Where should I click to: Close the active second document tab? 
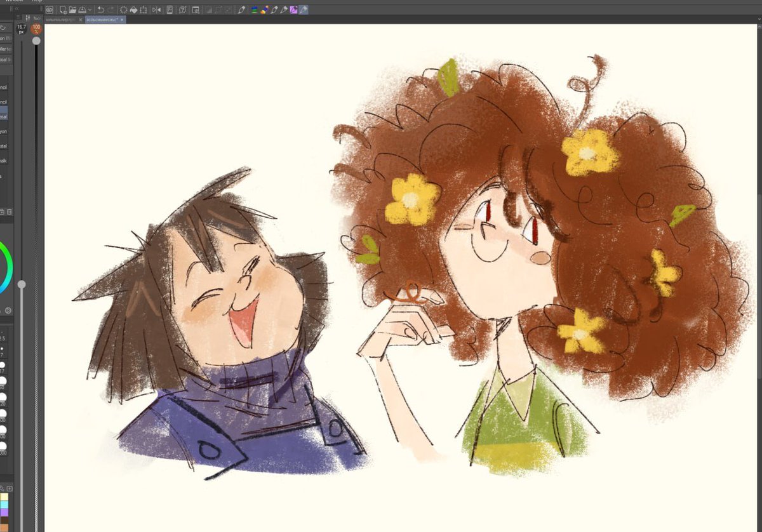pyautogui.click(x=122, y=20)
